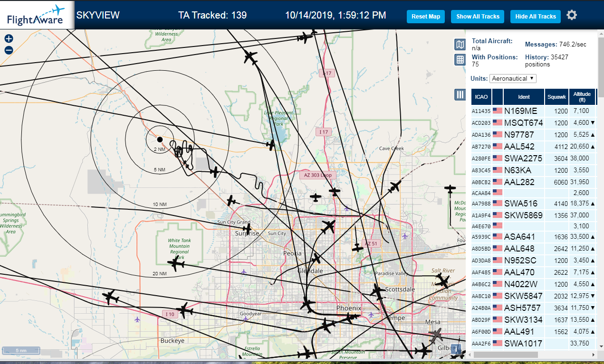Select the N97787 ident in the table

(519, 135)
